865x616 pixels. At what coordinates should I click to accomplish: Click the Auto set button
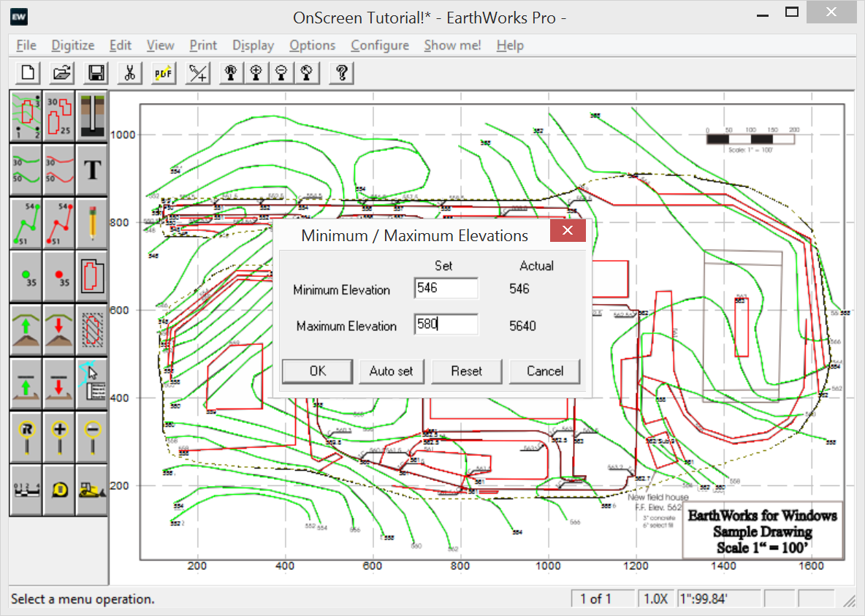tap(391, 371)
